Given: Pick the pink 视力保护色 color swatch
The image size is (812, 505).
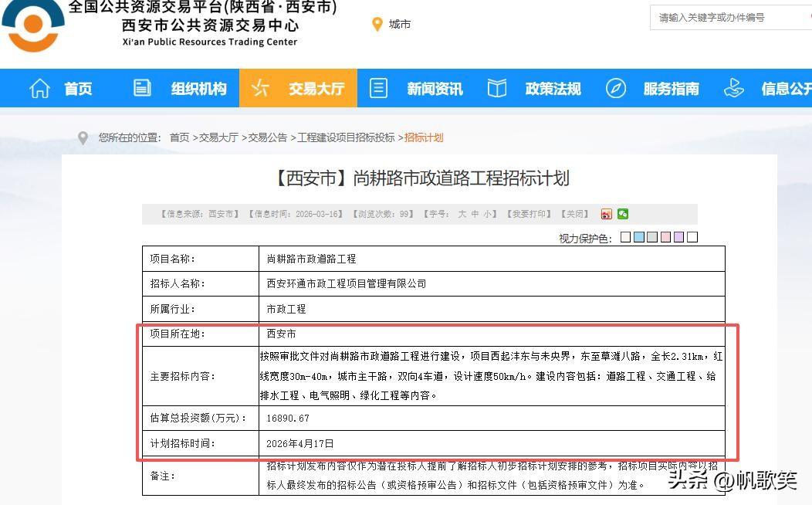Looking at the screenshot, I should tap(666, 237).
